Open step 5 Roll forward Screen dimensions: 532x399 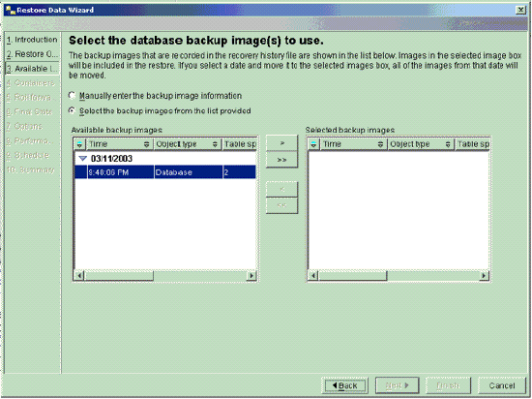coord(30,98)
